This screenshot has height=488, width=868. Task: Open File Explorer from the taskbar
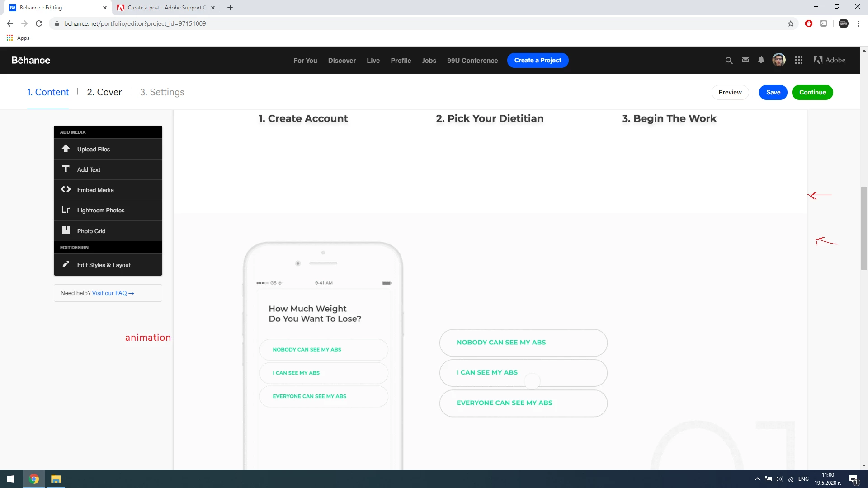point(56,479)
